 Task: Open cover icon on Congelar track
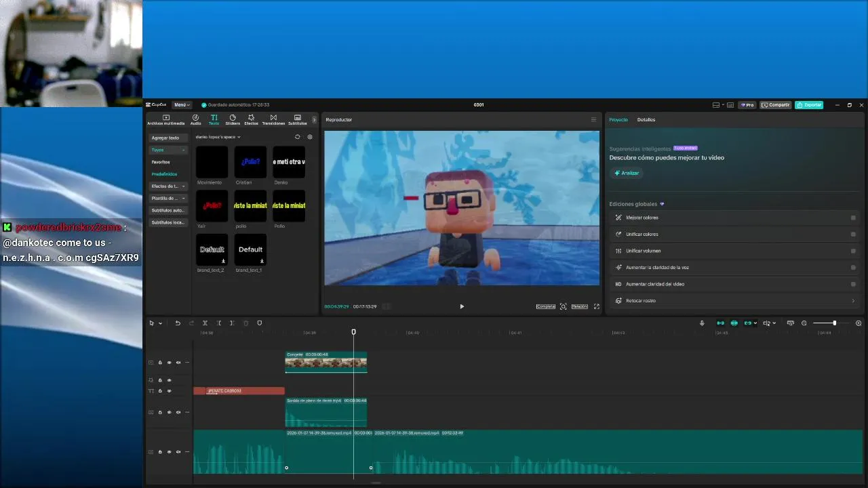[151, 363]
